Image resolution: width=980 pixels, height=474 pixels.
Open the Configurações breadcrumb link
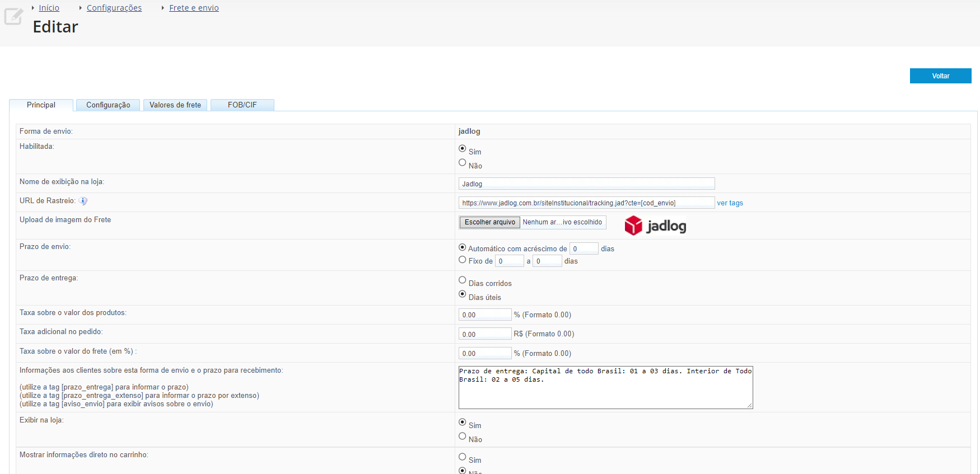[114, 8]
